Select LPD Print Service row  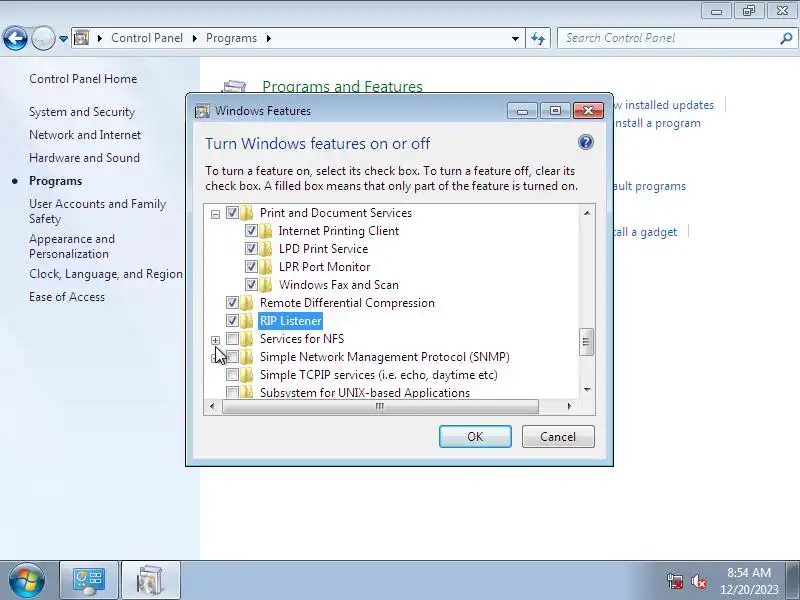tap(323, 248)
